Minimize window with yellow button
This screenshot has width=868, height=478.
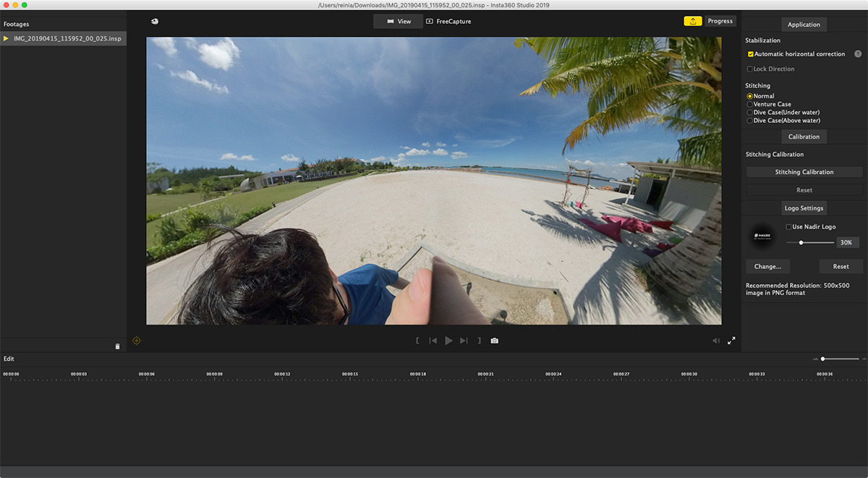[15, 5]
